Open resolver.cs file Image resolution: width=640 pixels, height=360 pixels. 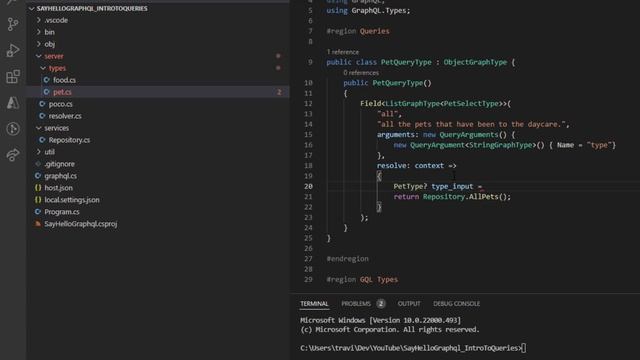(x=65, y=116)
